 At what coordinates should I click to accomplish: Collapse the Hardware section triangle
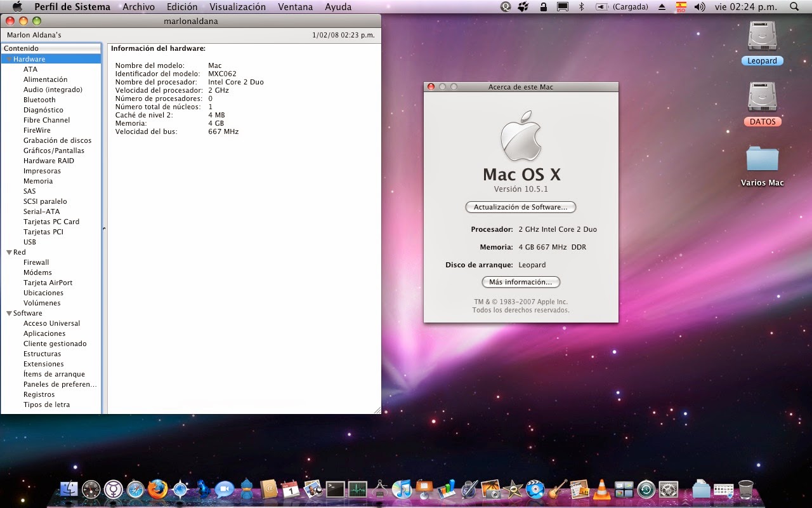tap(9, 59)
